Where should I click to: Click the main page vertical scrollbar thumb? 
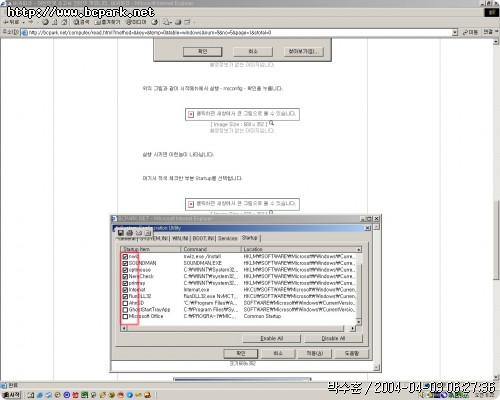(x=497, y=239)
